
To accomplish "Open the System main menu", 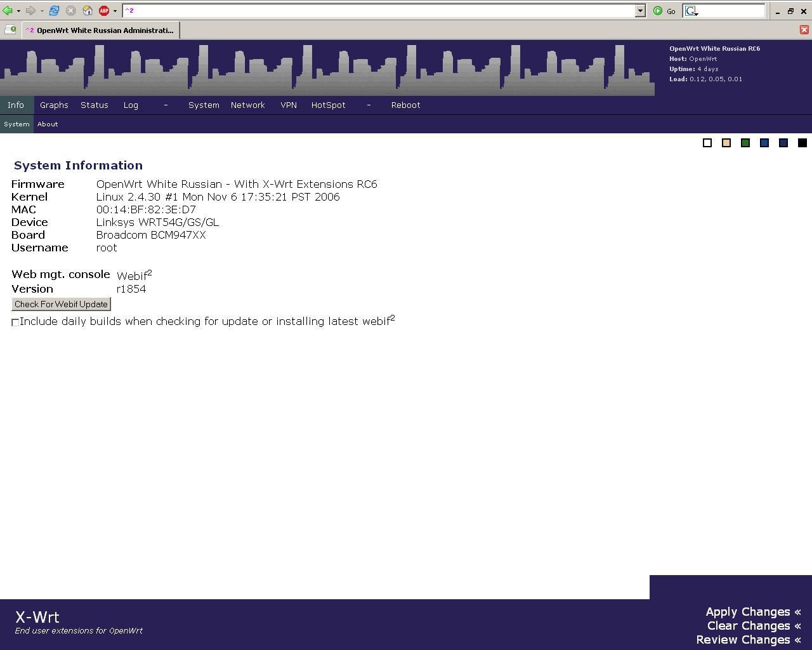I will pyautogui.click(x=204, y=105).
